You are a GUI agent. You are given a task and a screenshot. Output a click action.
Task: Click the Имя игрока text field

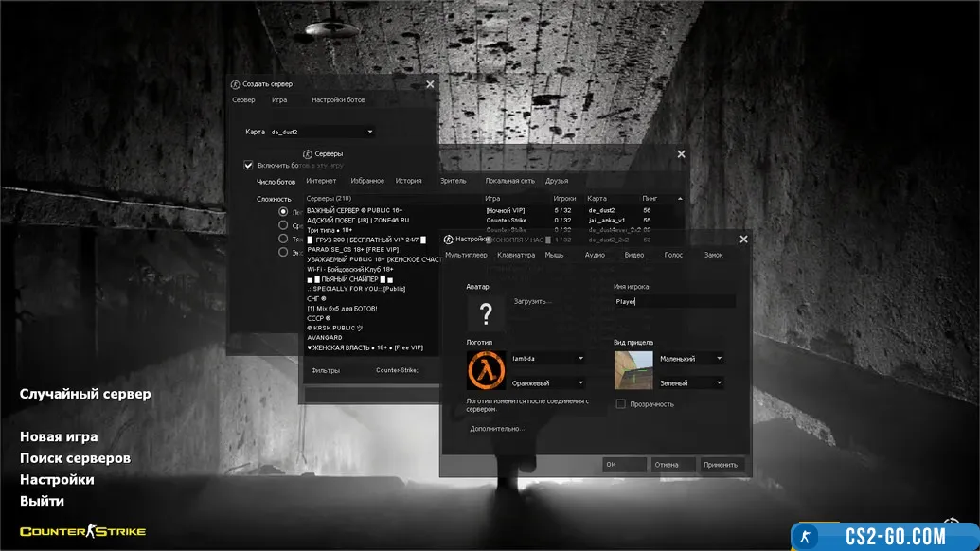click(674, 301)
